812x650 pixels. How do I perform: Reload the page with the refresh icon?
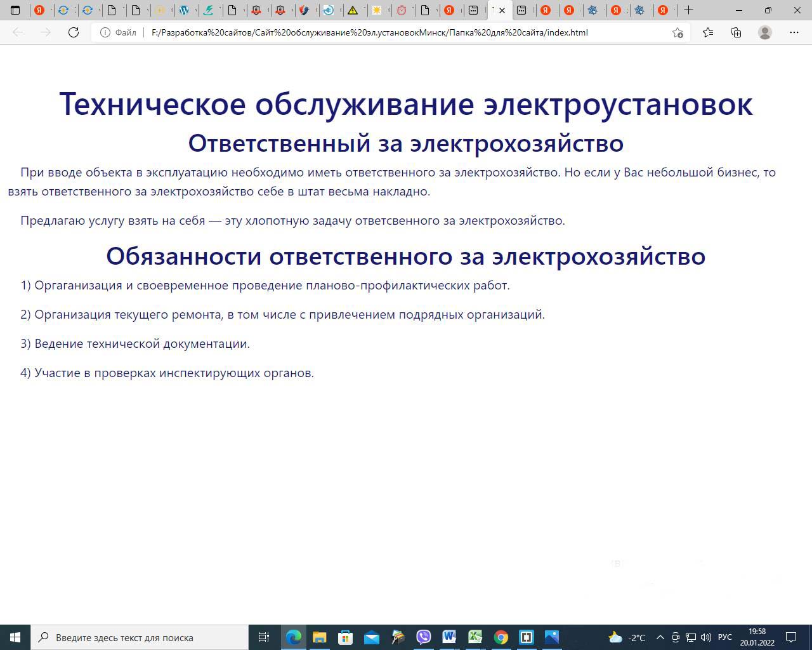[x=74, y=32]
